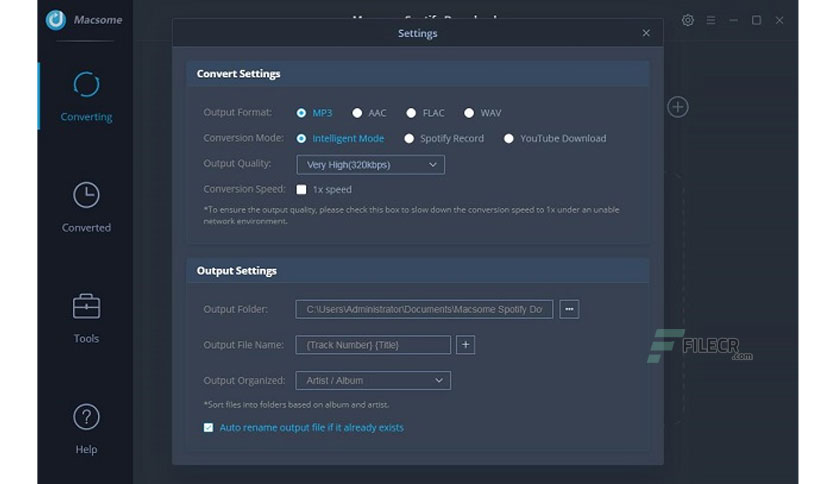Choose Spotify Record conversion mode
The width and height of the screenshot is (836, 484).
click(x=409, y=139)
